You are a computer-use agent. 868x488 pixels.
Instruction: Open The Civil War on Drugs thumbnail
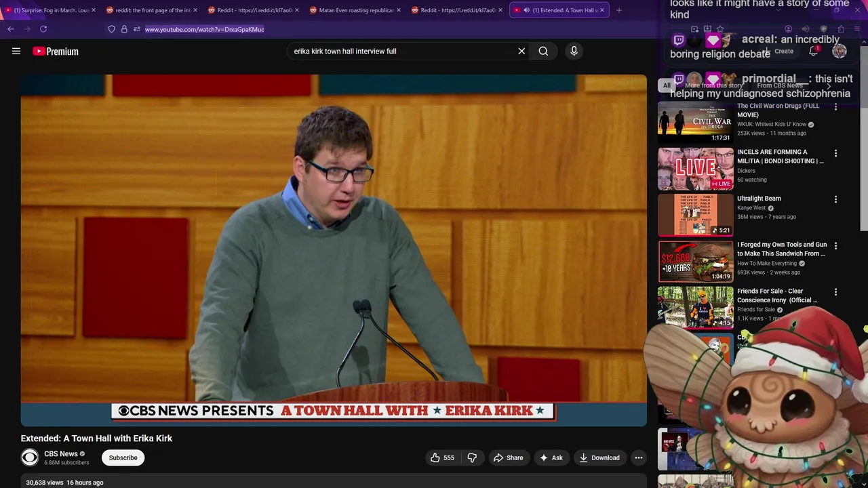696,122
